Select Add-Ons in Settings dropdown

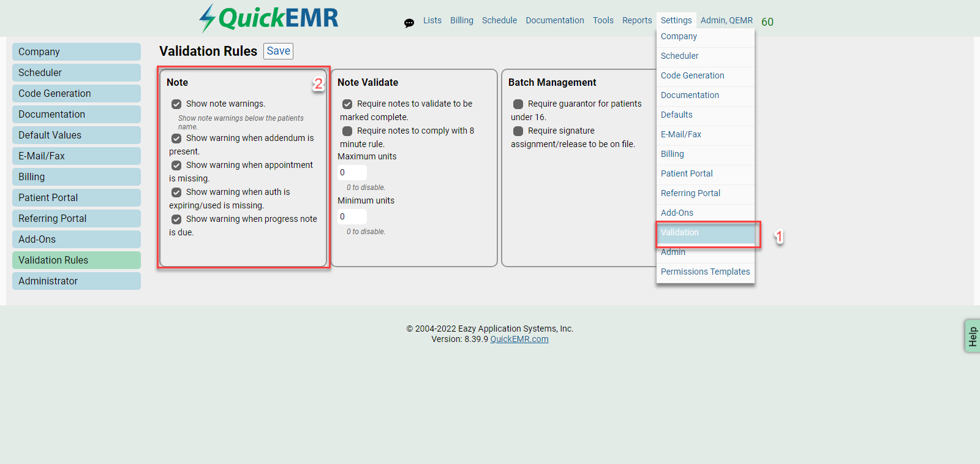[706, 213]
